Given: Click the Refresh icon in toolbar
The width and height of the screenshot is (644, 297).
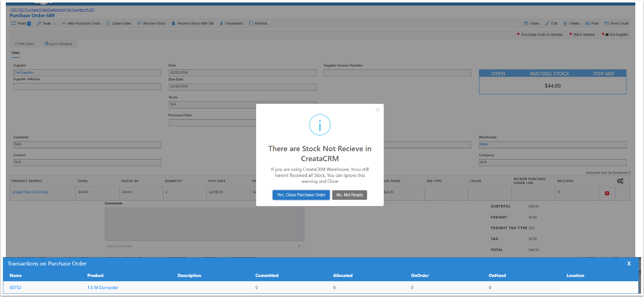Looking at the screenshot, I should pyautogui.click(x=251, y=24).
